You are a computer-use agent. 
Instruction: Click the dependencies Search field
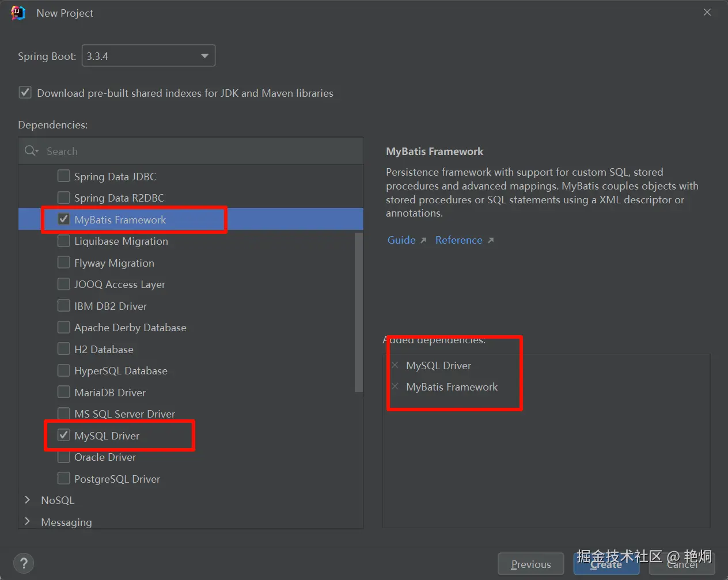click(x=191, y=151)
